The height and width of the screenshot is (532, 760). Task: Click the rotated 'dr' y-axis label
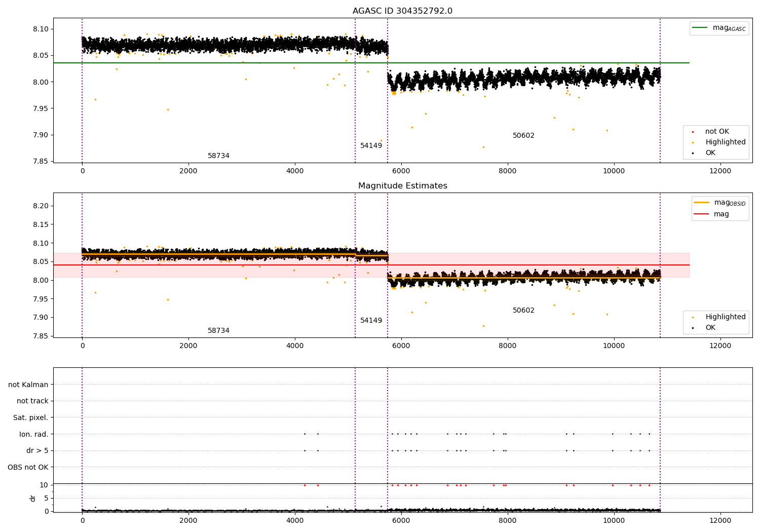pos(33,498)
